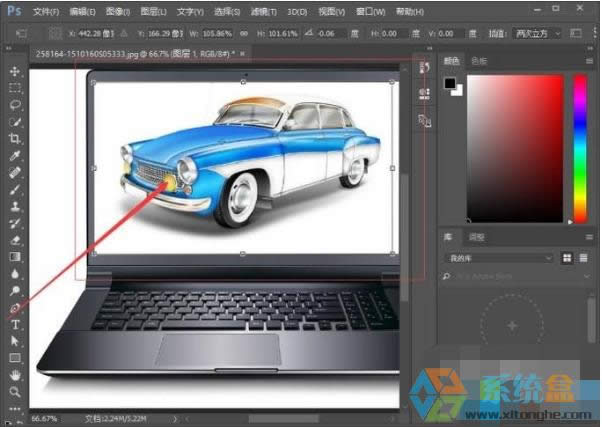Activate the Eraser tool
This screenshot has width=602, height=427.
click(15, 240)
